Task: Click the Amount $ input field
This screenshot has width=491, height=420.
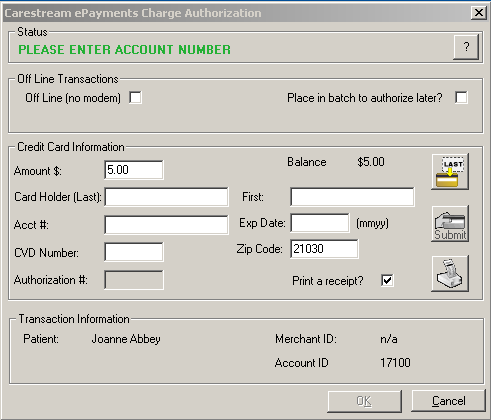Action: (134, 170)
